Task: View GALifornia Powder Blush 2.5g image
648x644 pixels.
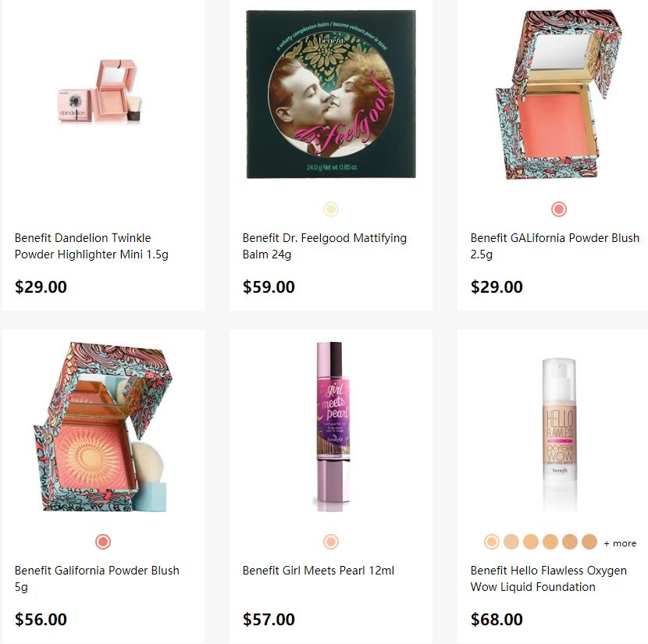Action: click(559, 94)
